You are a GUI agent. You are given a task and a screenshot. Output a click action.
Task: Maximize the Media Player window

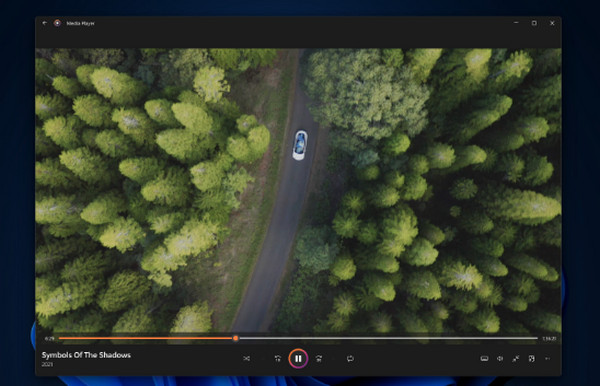534,23
